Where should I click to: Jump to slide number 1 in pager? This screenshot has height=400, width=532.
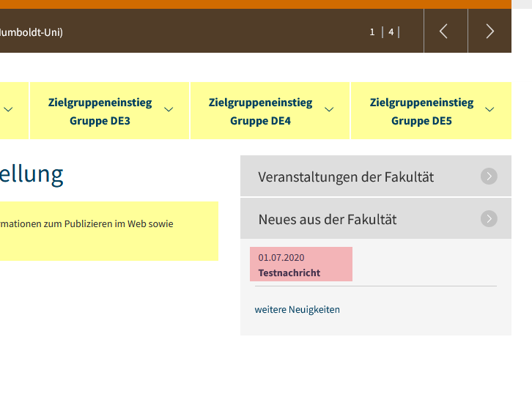(x=372, y=32)
